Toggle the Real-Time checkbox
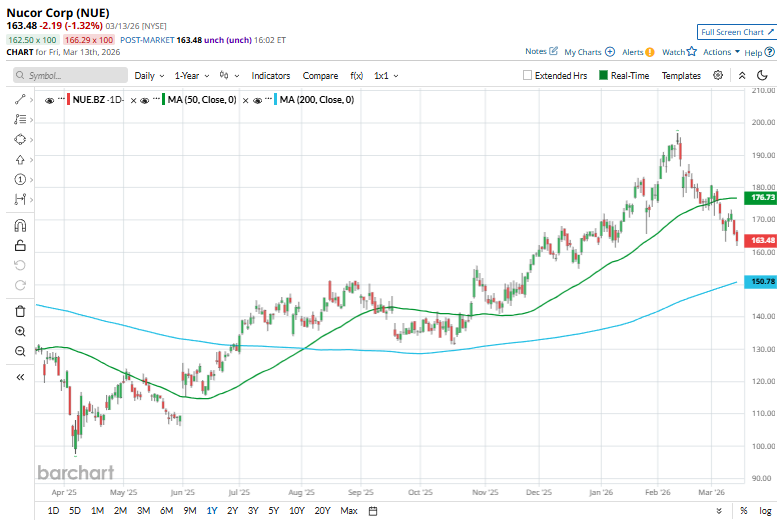Image resolution: width=777 pixels, height=522 pixels. pos(604,75)
